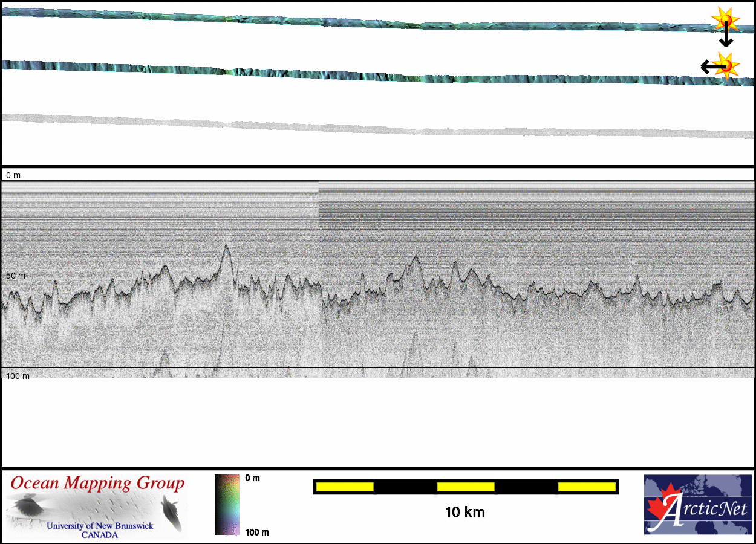Click the leftmost yellow scale bar segment

[345, 487]
